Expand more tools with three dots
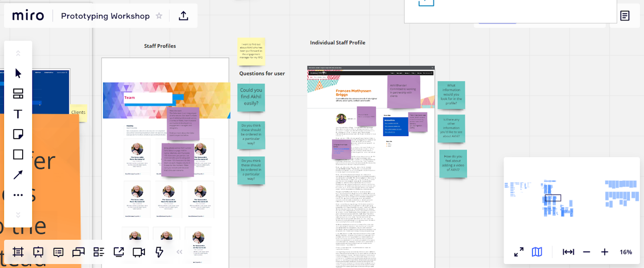Viewport: 644px width, 268px height. click(x=18, y=195)
